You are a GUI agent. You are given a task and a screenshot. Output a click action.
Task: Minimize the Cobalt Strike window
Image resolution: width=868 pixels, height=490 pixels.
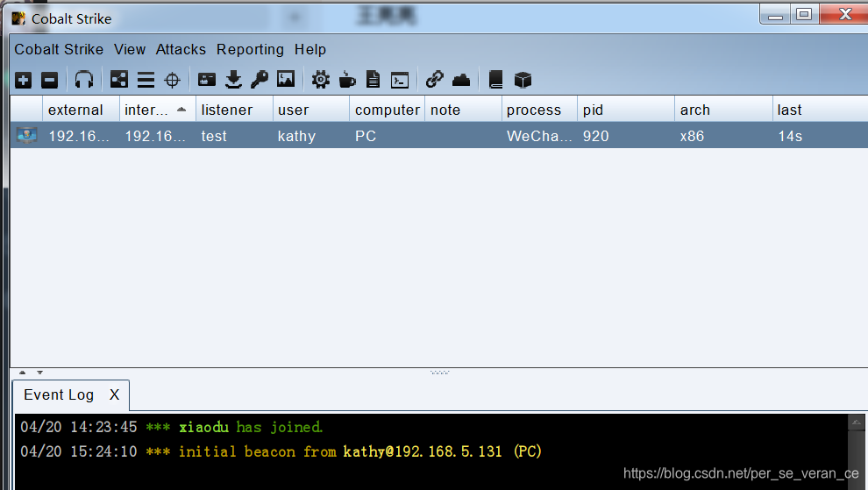[775, 14]
